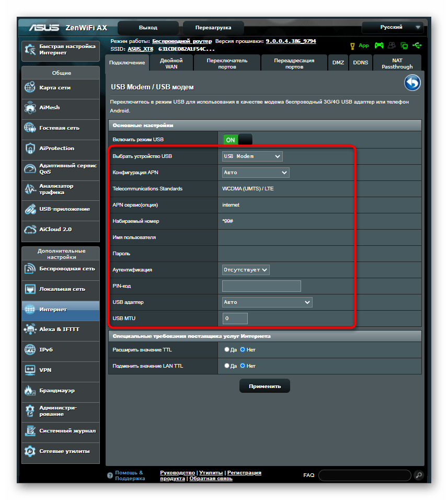448x500 pixels.
Task: Open the Аутентификация dropdown
Action: 246,270
